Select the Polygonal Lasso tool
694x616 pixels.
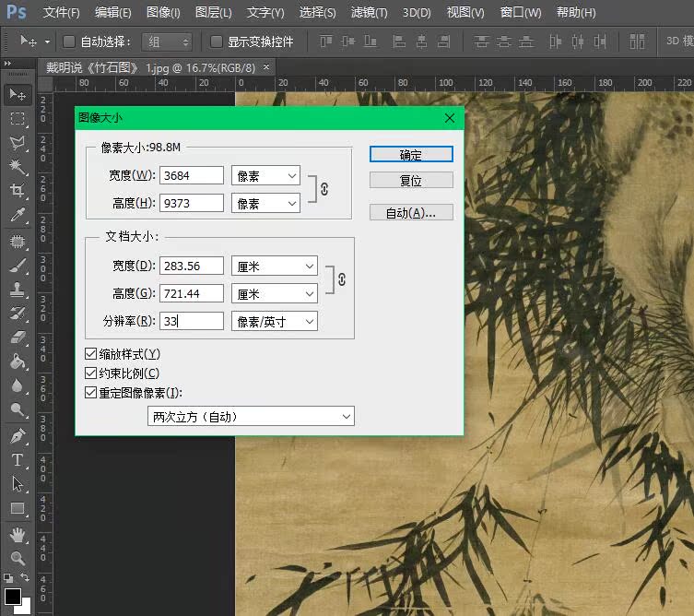[x=18, y=143]
